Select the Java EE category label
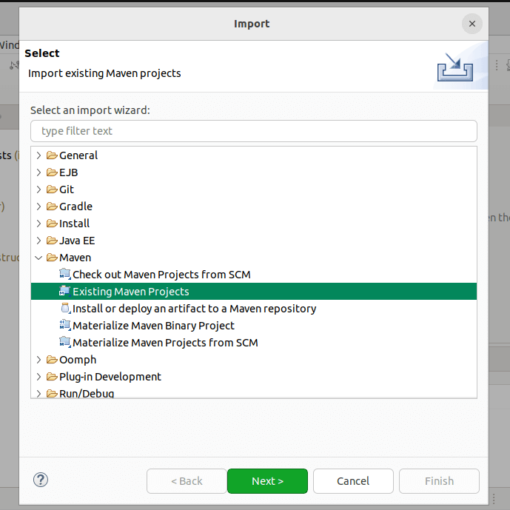Image resolution: width=510 pixels, height=510 pixels. click(x=77, y=240)
